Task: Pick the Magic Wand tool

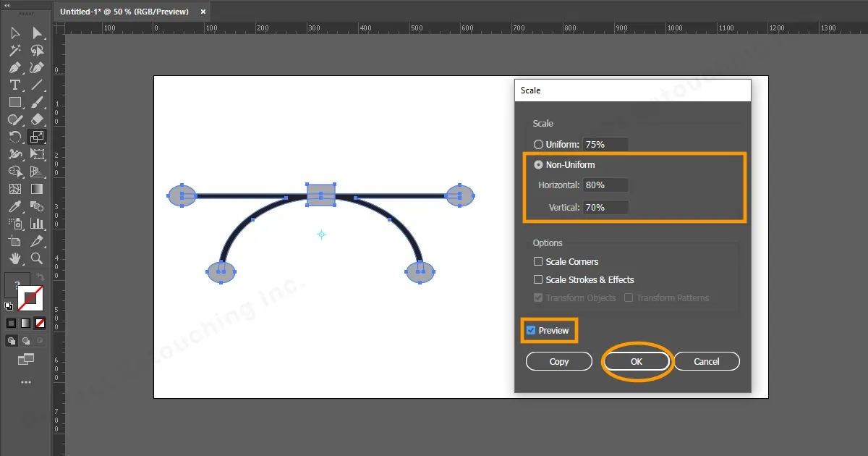Action: point(14,50)
